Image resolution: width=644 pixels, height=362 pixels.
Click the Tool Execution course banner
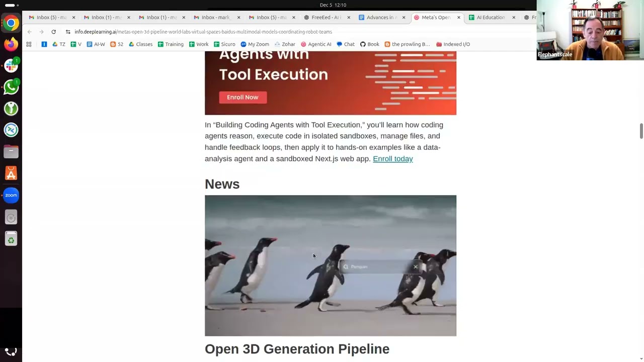point(331,83)
